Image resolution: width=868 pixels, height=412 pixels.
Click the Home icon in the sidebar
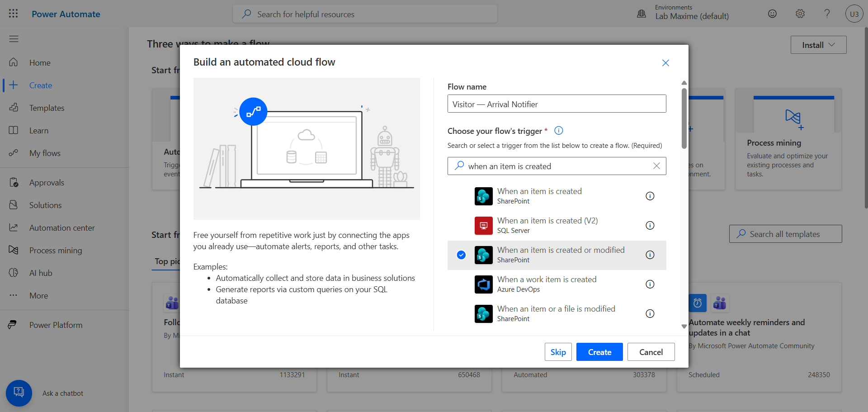pyautogui.click(x=14, y=62)
